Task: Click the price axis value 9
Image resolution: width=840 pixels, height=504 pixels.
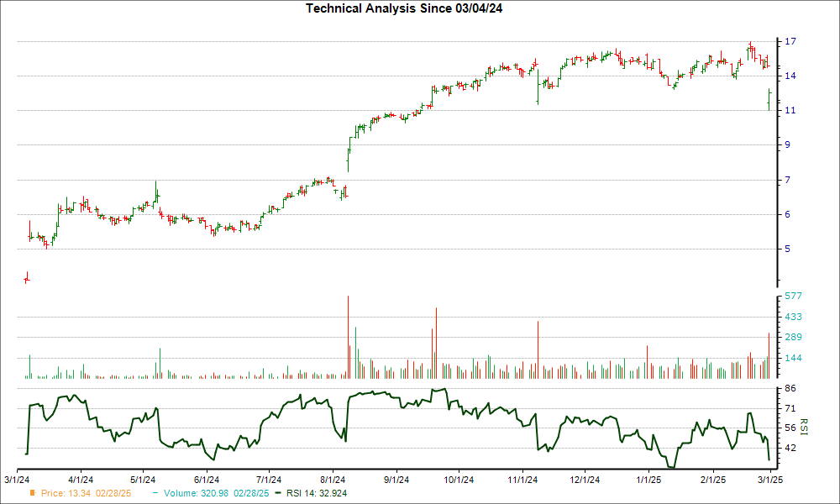Action: 788,144
